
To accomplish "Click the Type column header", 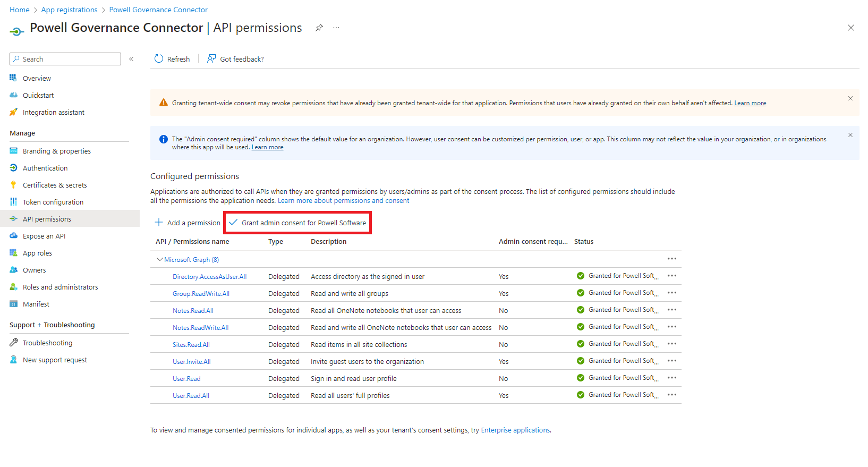I will (276, 241).
